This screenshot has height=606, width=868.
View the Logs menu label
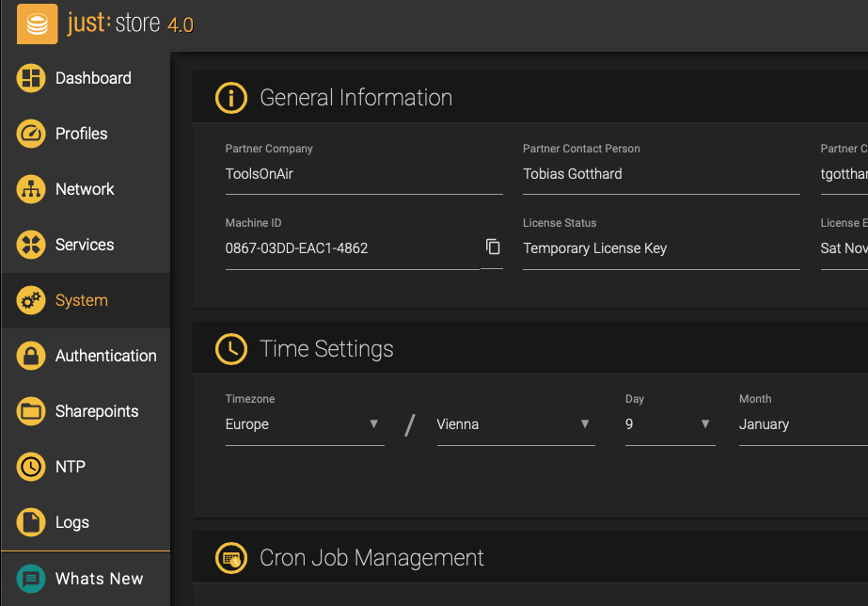point(72,522)
